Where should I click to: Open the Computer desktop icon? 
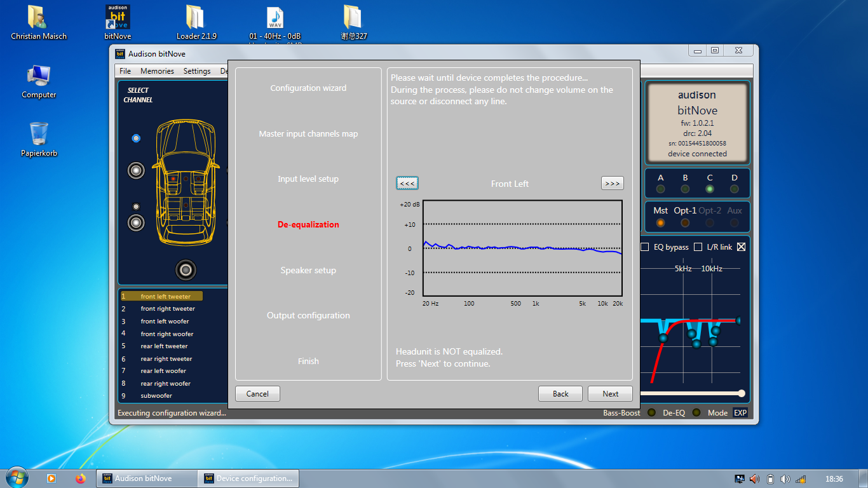(x=39, y=76)
